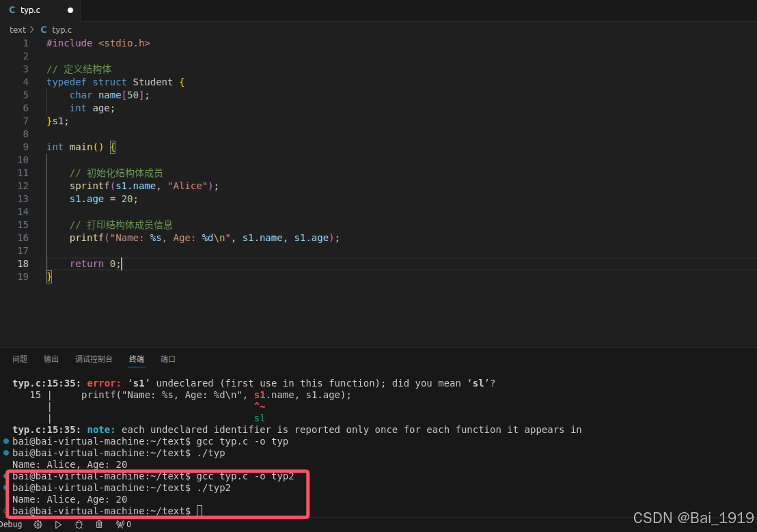Run the program using the play icon
This screenshot has width=757, height=532.
tap(58, 524)
